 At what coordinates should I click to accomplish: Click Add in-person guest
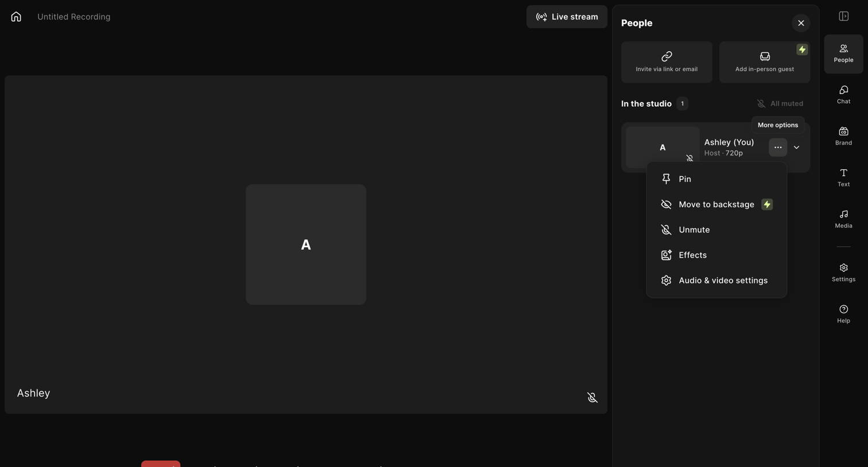point(765,62)
